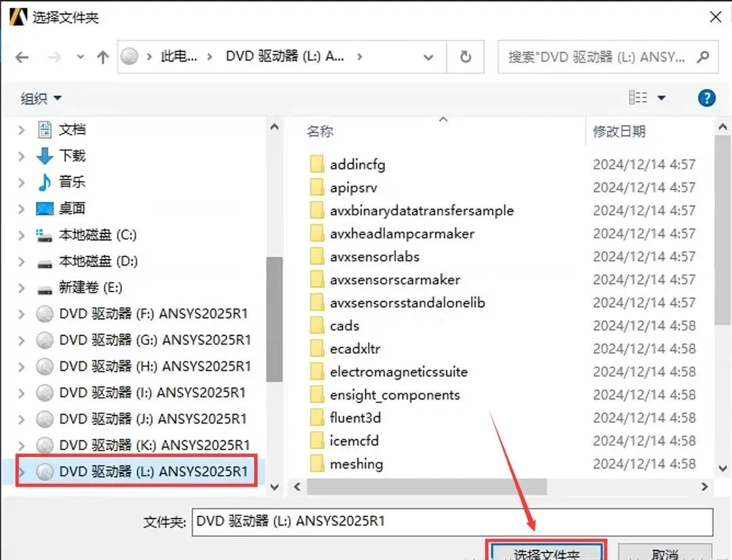
Task: Click the search magnifier icon
Action: point(703,57)
